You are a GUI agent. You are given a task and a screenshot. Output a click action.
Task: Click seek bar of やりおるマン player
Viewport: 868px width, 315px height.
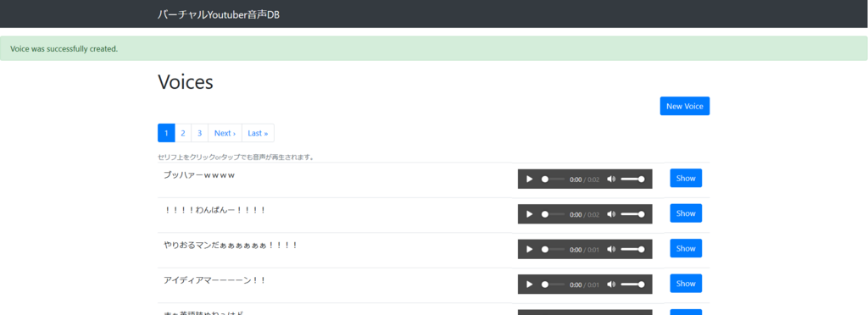click(553, 249)
